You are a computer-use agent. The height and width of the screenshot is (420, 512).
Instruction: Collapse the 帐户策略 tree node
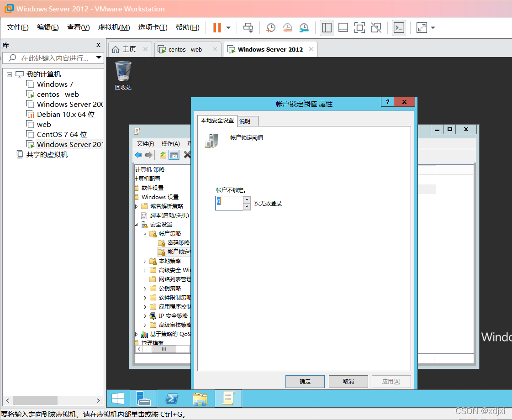pyautogui.click(x=145, y=234)
